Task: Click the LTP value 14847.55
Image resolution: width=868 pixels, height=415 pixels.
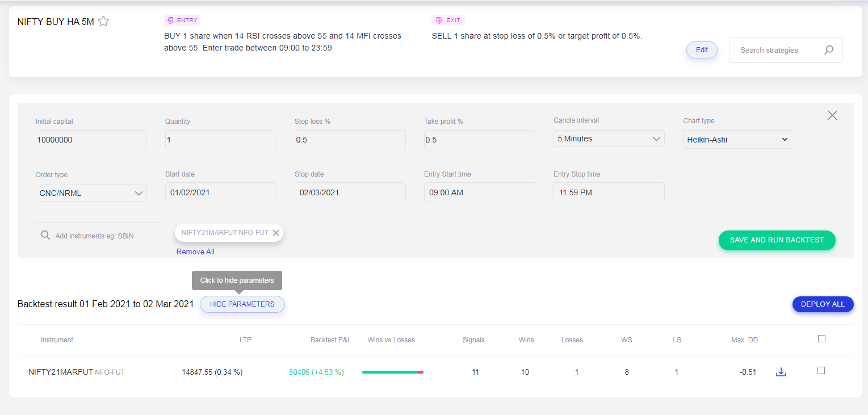Action: pyautogui.click(x=212, y=372)
